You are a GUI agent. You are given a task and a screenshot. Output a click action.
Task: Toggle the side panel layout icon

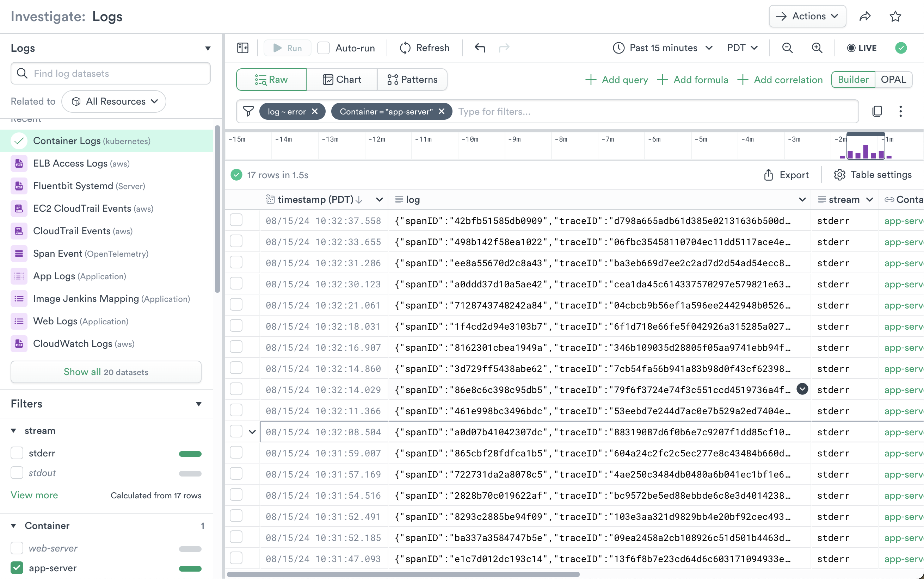[x=243, y=48]
